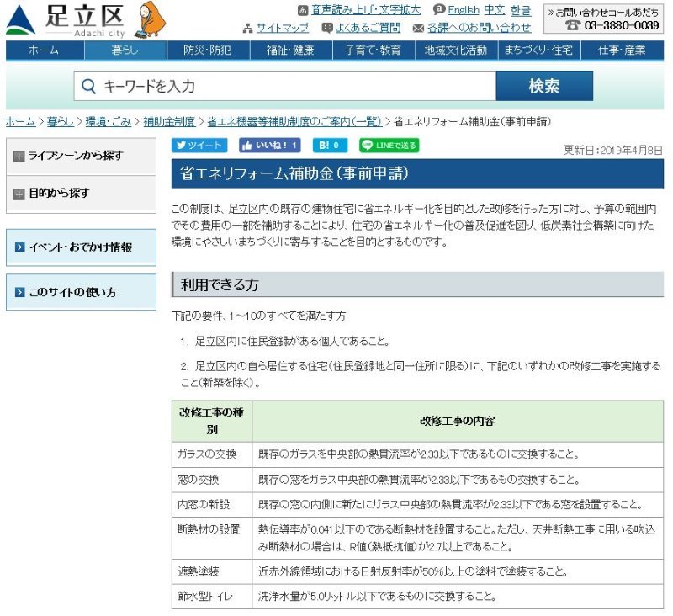
Task: Click the language globe icon beside English
Action: pyautogui.click(x=438, y=9)
